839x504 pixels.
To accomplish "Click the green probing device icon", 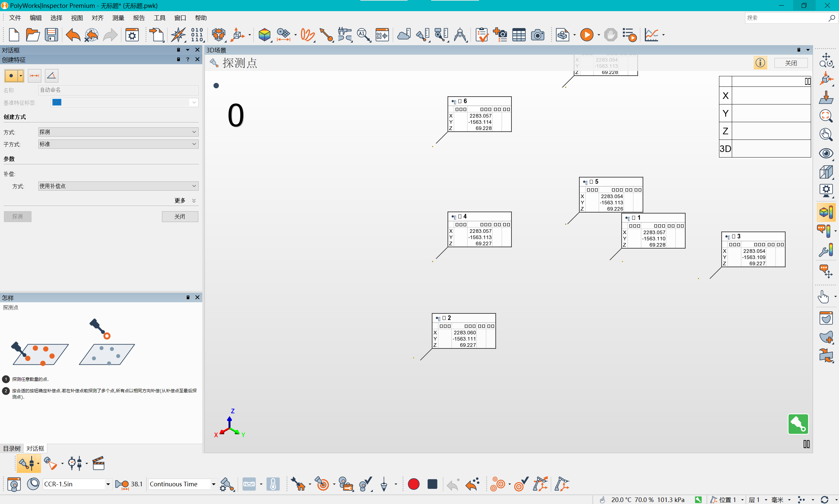I will (798, 423).
